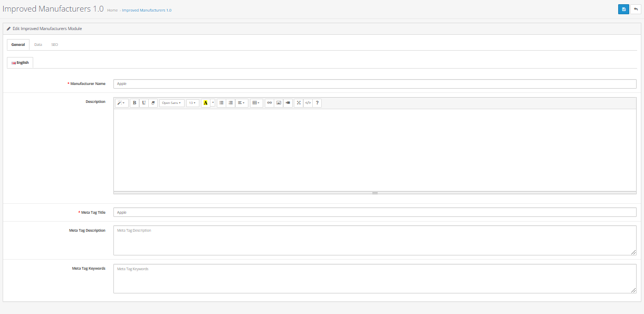Toggle underline formatting in the editor
This screenshot has width=644, height=314.
pos(143,103)
